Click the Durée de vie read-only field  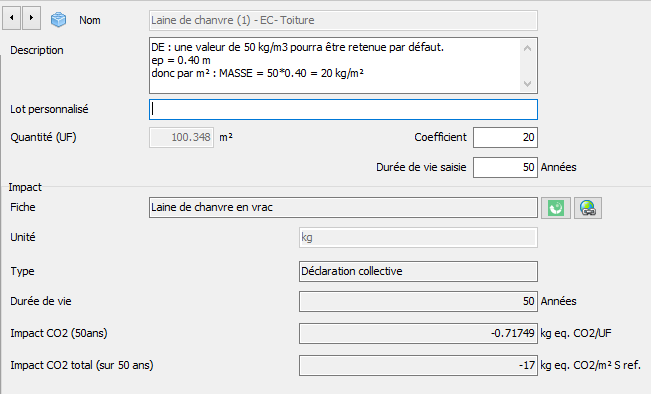418,301
